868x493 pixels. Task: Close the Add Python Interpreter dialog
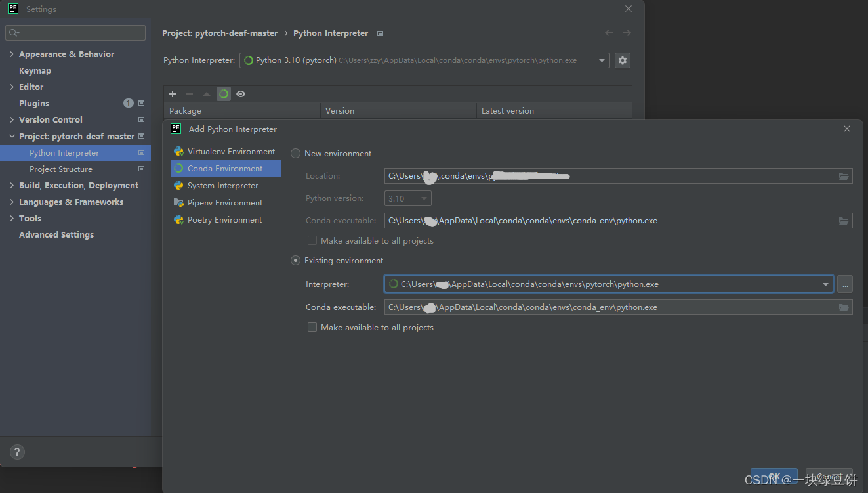pyautogui.click(x=847, y=129)
